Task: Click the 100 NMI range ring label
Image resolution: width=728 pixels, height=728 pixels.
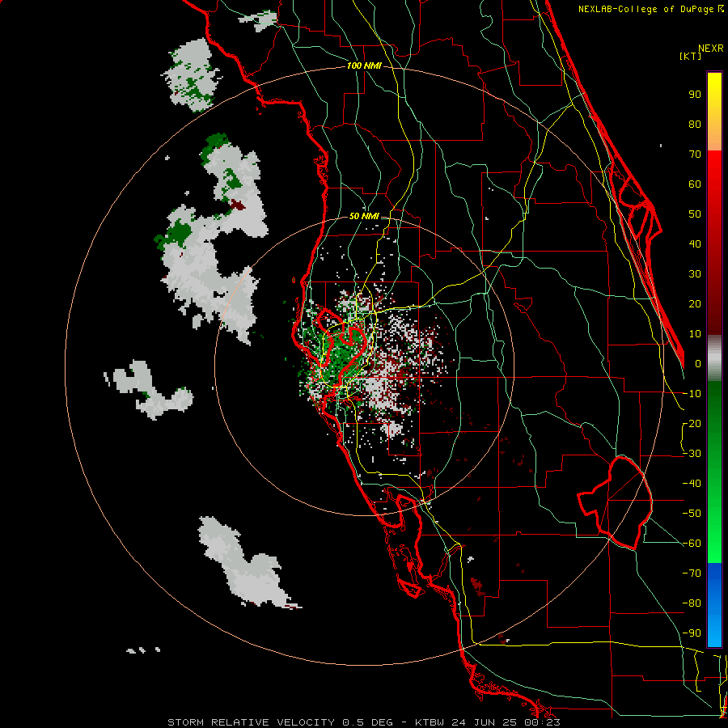Action: tap(364, 66)
